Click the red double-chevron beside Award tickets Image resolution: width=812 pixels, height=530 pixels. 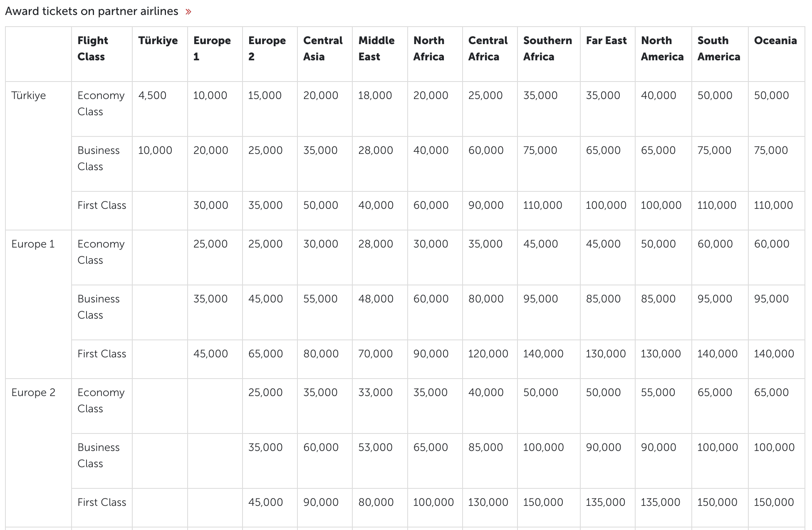188,12
